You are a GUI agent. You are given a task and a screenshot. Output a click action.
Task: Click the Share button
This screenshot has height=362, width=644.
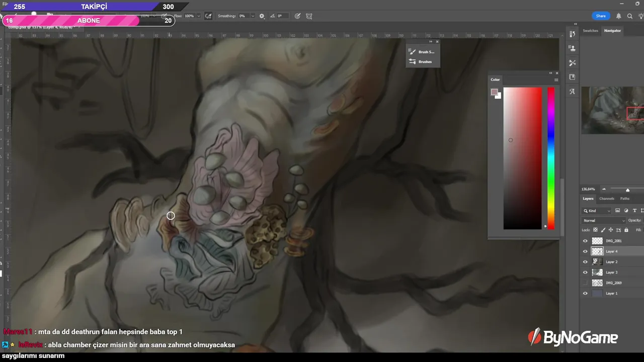(x=601, y=16)
